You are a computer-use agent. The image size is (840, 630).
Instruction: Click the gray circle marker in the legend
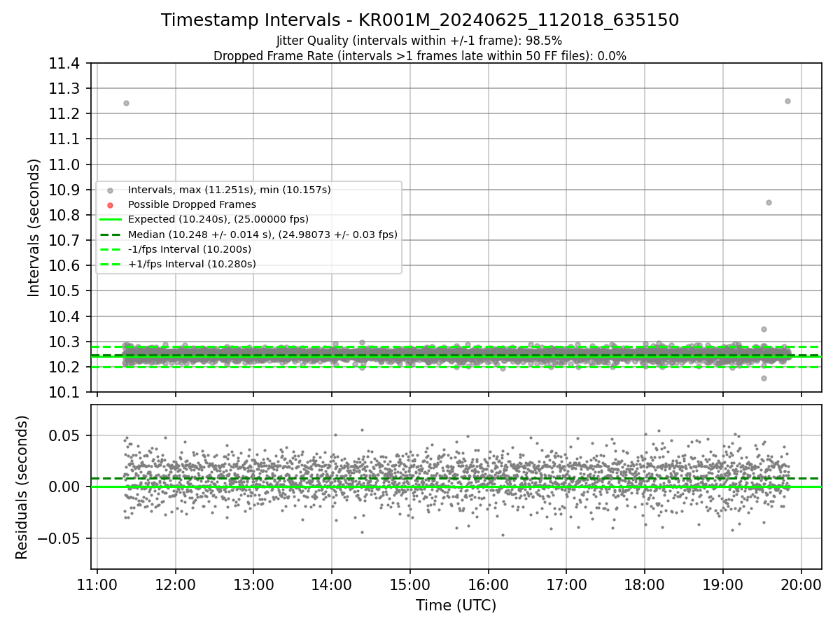110,190
